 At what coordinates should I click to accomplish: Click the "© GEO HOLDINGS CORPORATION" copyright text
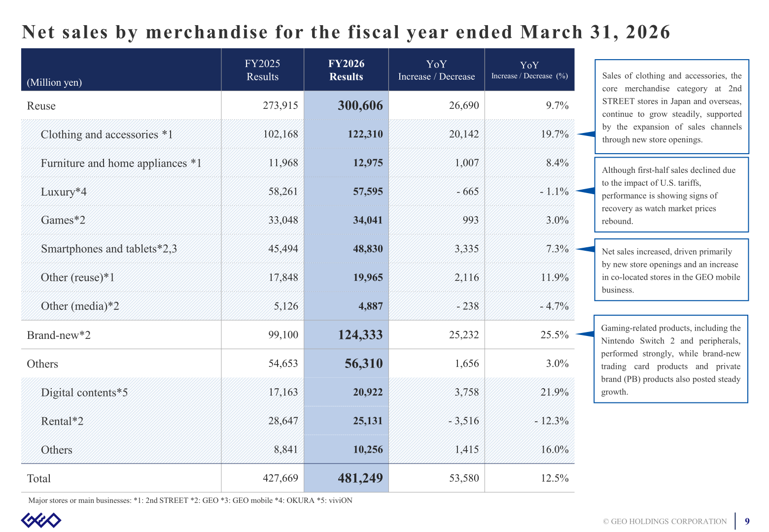[664, 521]
